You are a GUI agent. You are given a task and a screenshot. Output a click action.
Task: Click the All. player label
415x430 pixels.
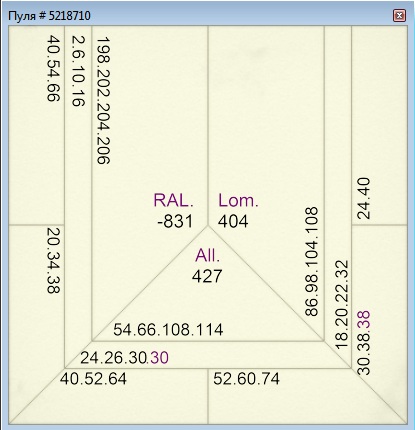pos(208,256)
